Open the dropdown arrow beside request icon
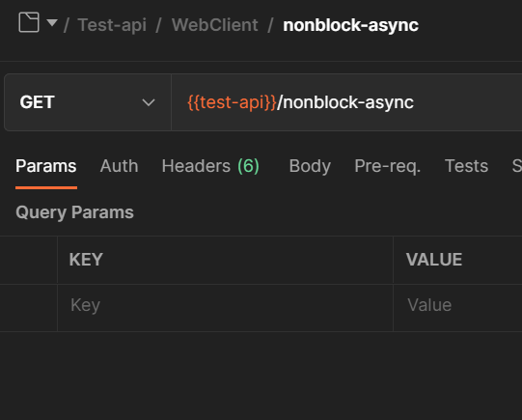The height and width of the screenshot is (420, 522). click(x=52, y=22)
